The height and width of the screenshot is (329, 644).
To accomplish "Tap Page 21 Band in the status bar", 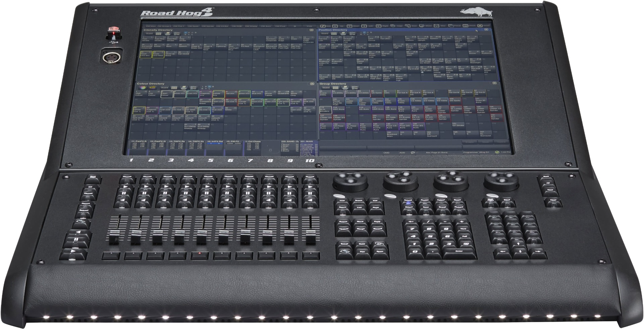I will pyautogui.click(x=439, y=152).
